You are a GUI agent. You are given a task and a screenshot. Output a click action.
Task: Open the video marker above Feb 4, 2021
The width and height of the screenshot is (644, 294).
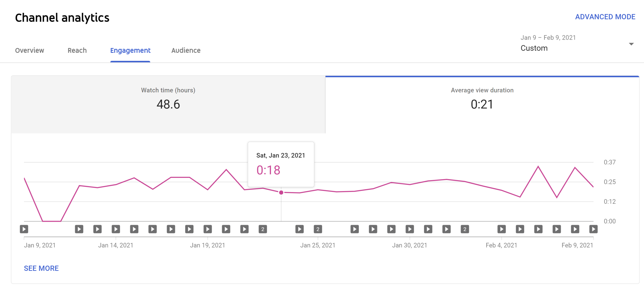[502, 229]
